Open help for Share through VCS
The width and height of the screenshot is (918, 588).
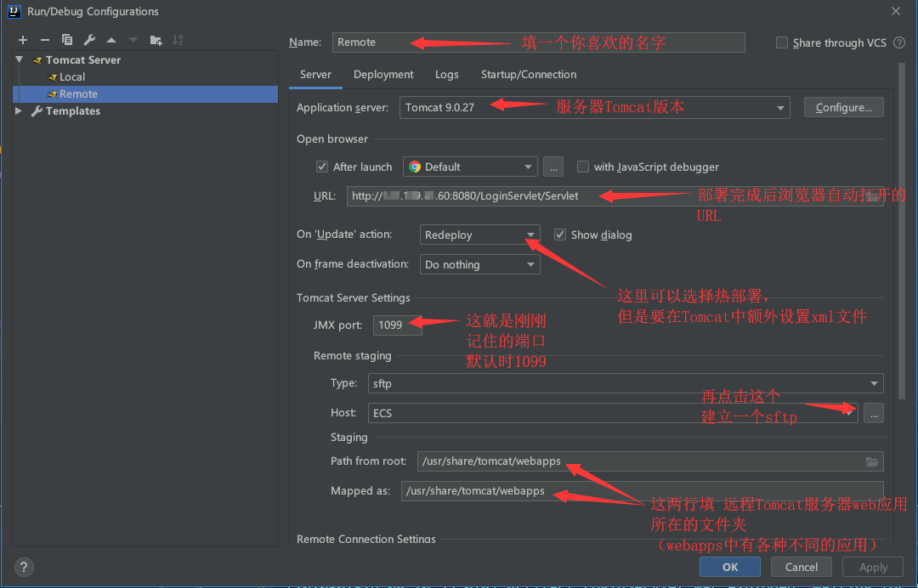pos(899,42)
